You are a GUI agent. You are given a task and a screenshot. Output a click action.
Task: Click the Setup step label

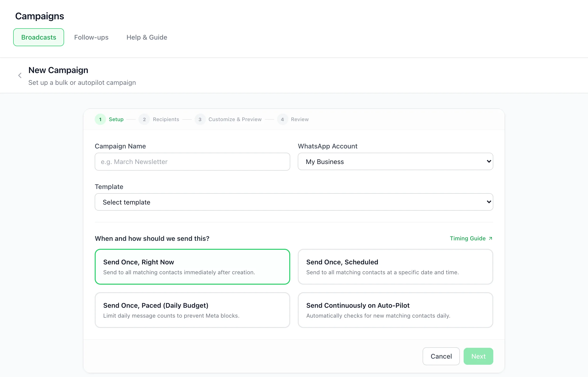click(116, 119)
